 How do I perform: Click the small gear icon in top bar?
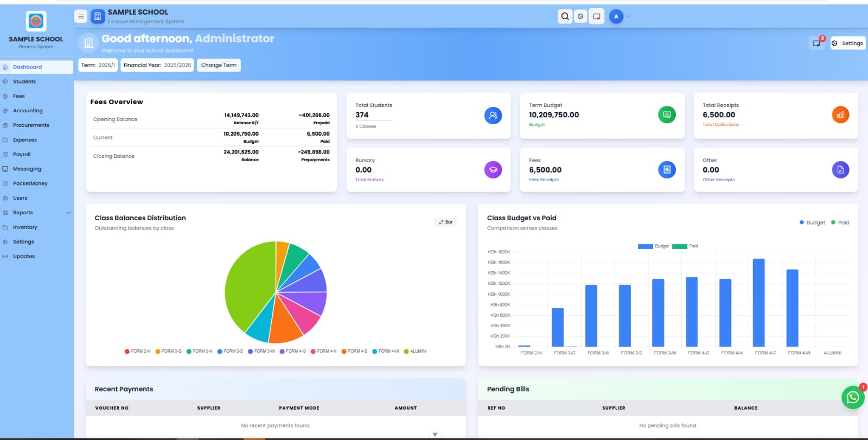(580, 16)
